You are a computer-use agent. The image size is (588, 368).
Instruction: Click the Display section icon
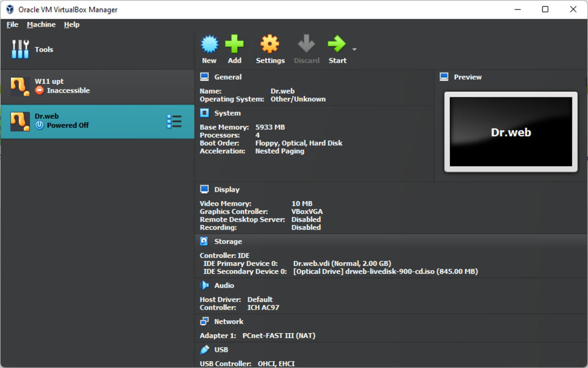pos(204,189)
